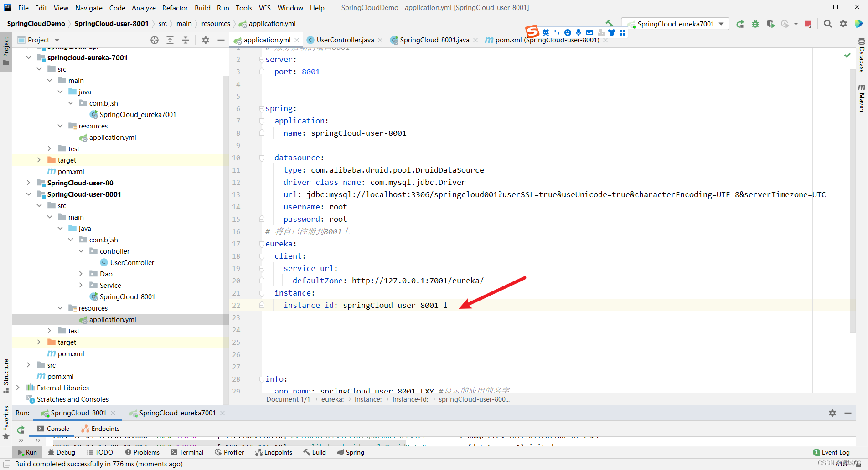The height and width of the screenshot is (470, 868).
Task: Open the VCS menu
Action: click(264, 8)
